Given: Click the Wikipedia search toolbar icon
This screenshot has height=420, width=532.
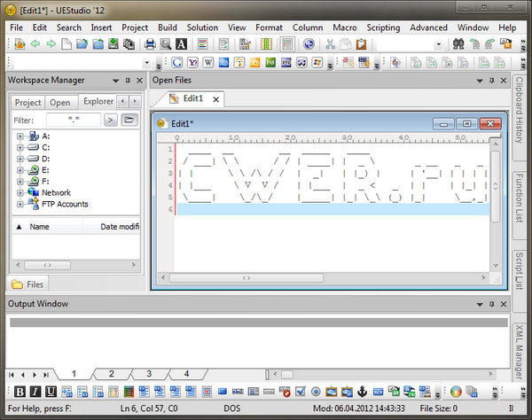Looking at the screenshot, I should 207,63.
